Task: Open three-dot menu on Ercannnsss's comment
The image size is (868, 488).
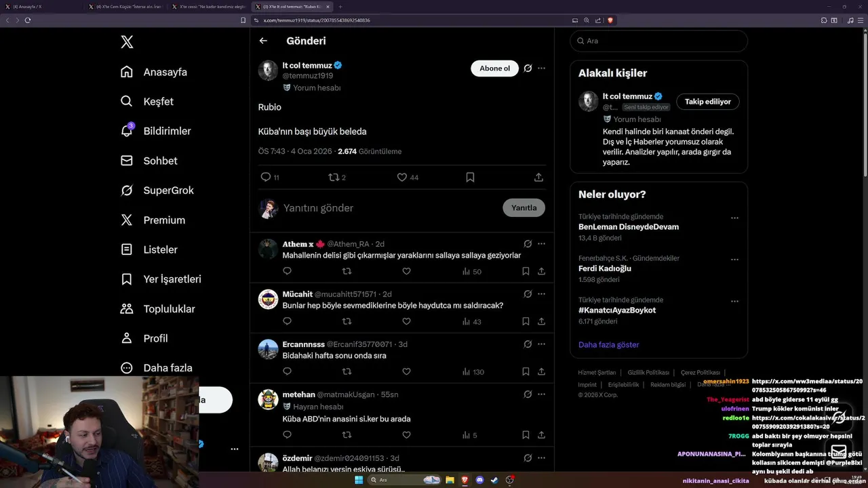Action: [x=541, y=344]
